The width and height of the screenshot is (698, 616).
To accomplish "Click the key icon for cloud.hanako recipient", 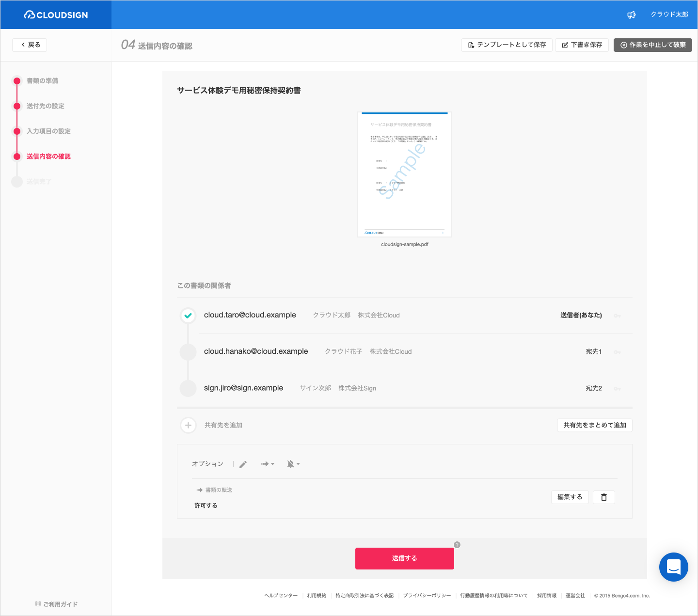I will 617,352.
